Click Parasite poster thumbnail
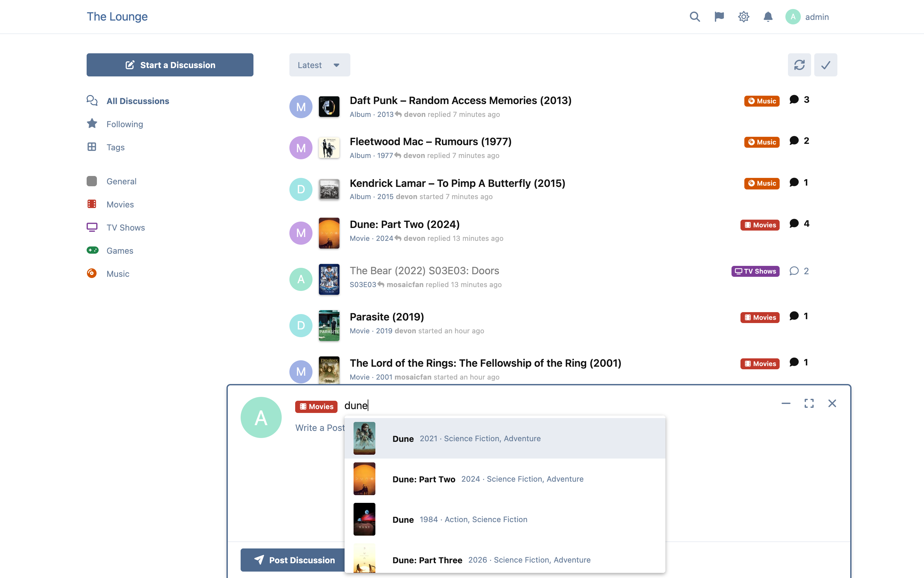The height and width of the screenshot is (578, 924). [x=329, y=325]
